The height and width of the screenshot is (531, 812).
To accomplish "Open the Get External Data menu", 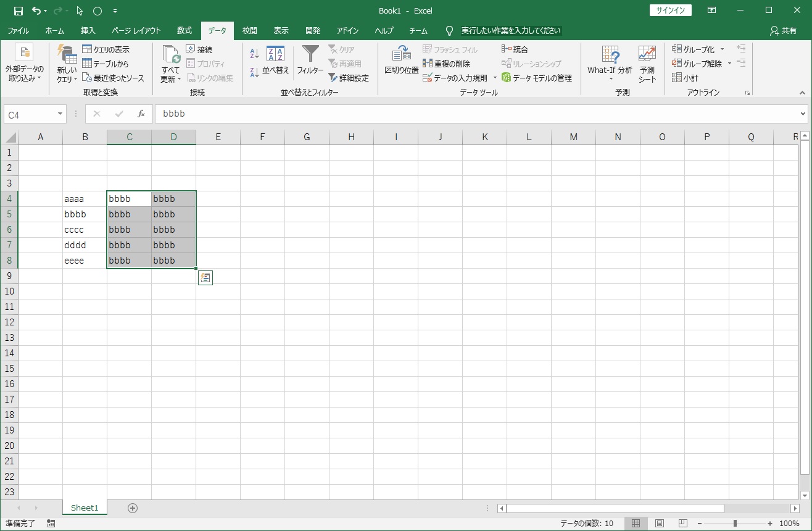I will pos(25,64).
